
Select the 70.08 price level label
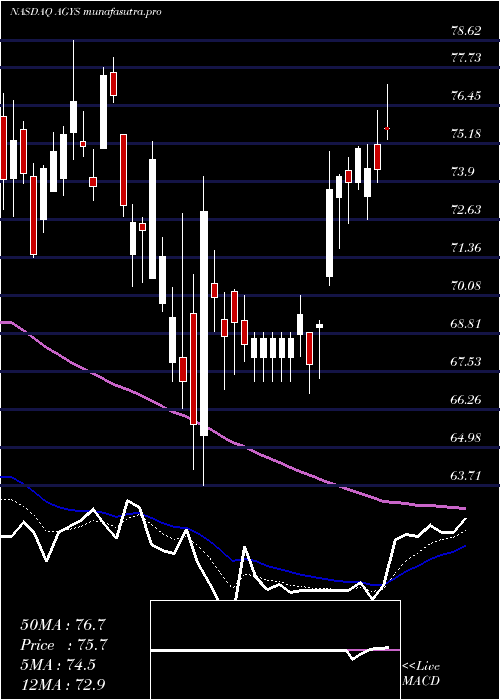(466, 285)
